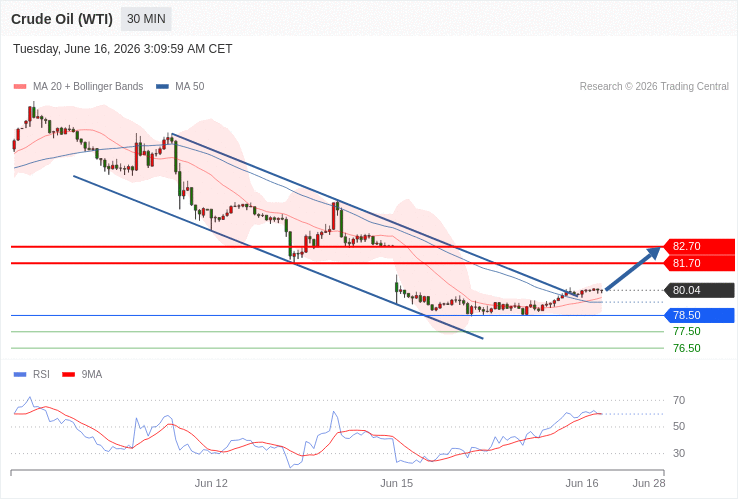Click the red 9MA color swatch

(x=69, y=374)
